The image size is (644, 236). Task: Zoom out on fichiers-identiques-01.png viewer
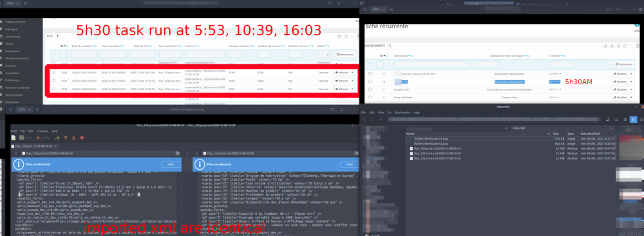pyautogui.click(x=11, y=109)
